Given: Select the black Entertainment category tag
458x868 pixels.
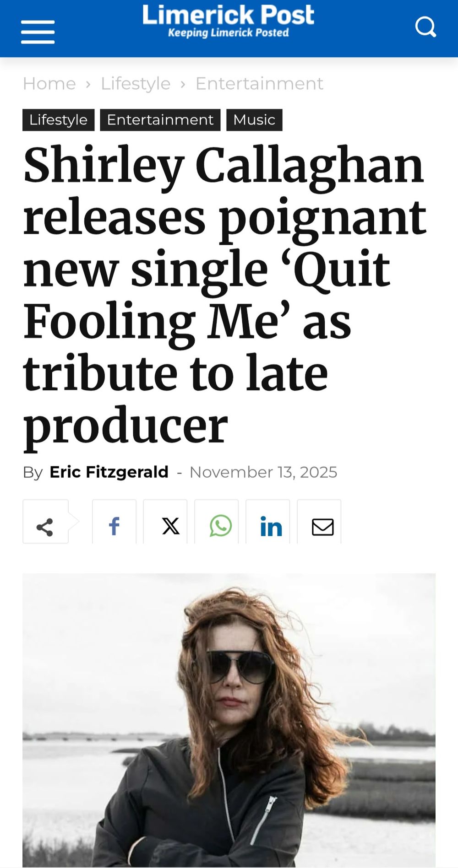Looking at the screenshot, I should [x=160, y=120].
